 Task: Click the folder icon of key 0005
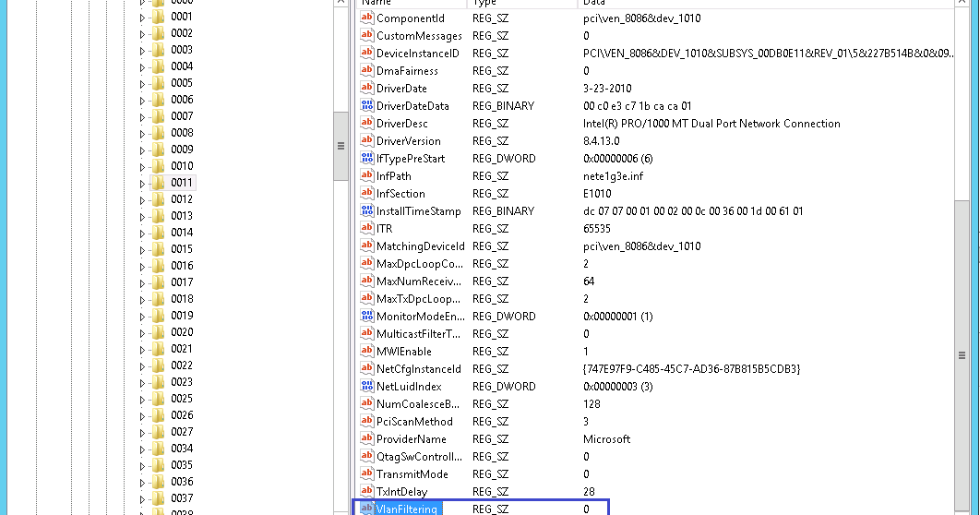(x=159, y=82)
